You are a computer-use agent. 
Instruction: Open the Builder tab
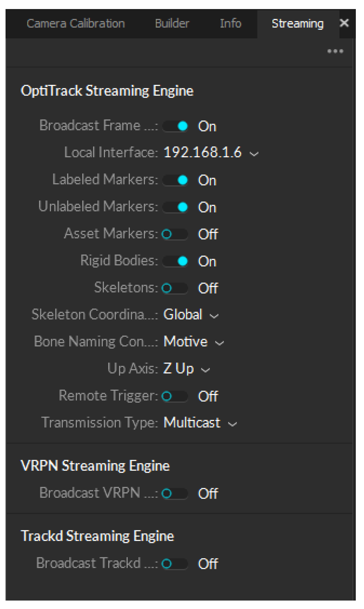tap(172, 24)
